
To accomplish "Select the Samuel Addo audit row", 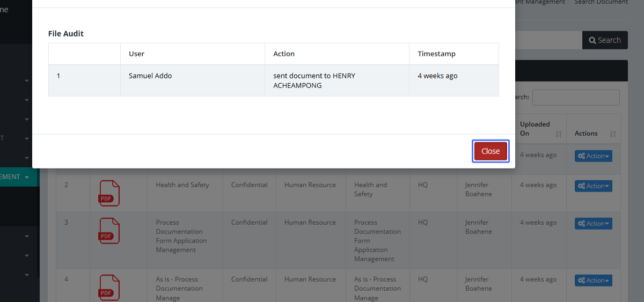I will [x=274, y=80].
